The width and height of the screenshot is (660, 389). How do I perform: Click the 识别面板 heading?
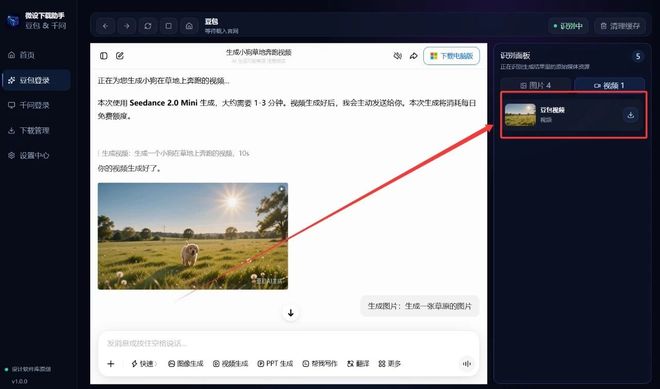point(515,56)
